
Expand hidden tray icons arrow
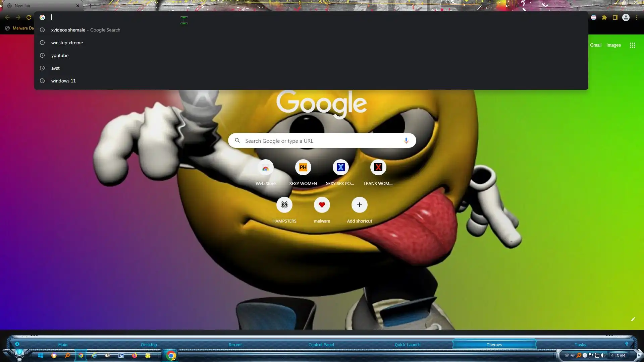click(x=640, y=355)
